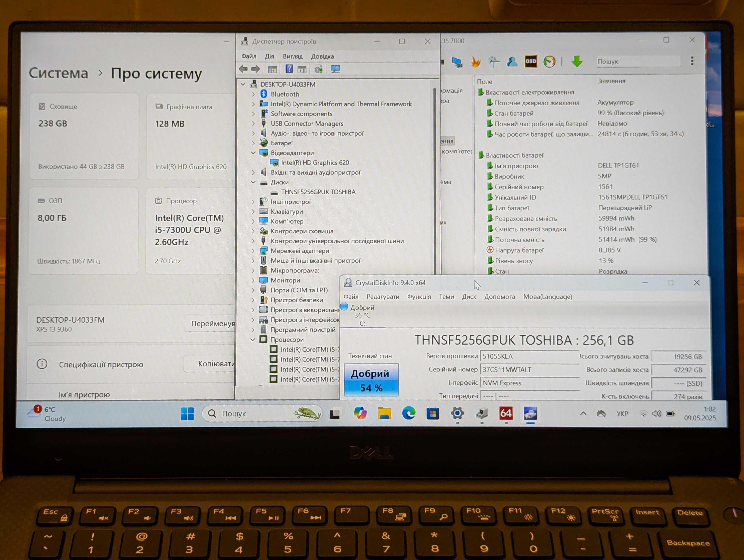The image size is (744, 560).
Task: Click taskbar Пошук search box
Action: [x=262, y=413]
